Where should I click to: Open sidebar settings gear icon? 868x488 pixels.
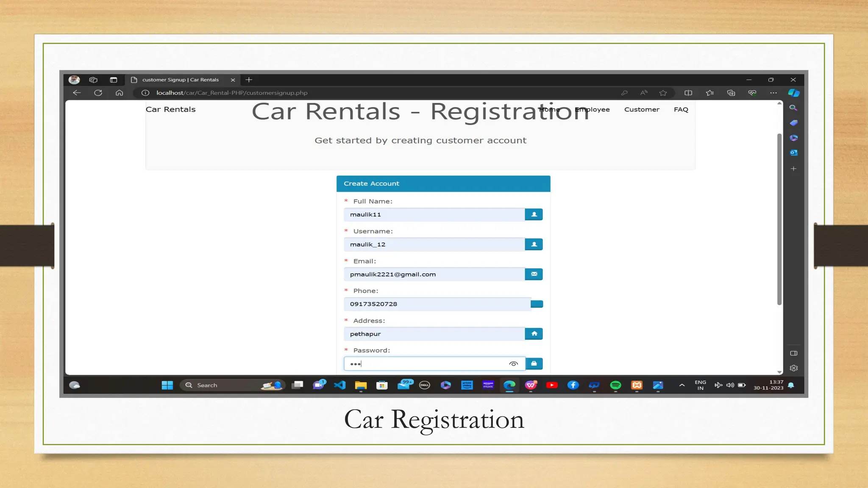tap(794, 368)
